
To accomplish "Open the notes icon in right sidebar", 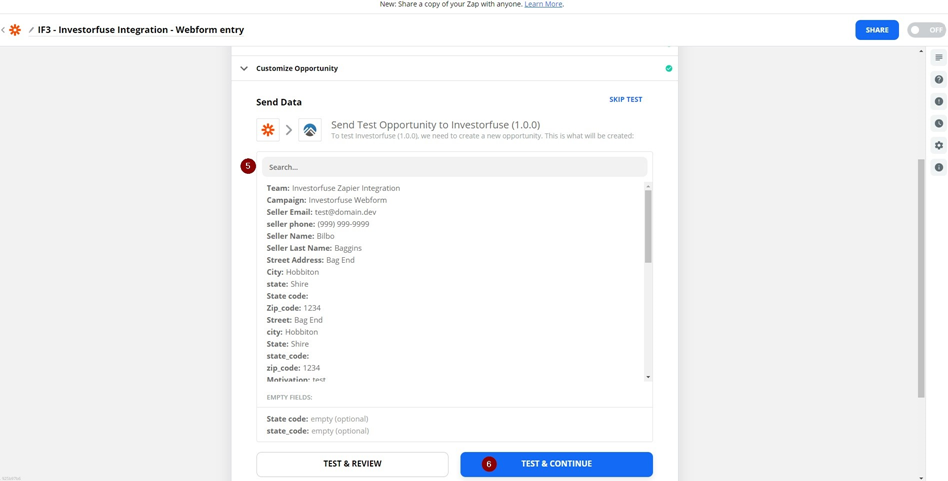I will pos(939,57).
